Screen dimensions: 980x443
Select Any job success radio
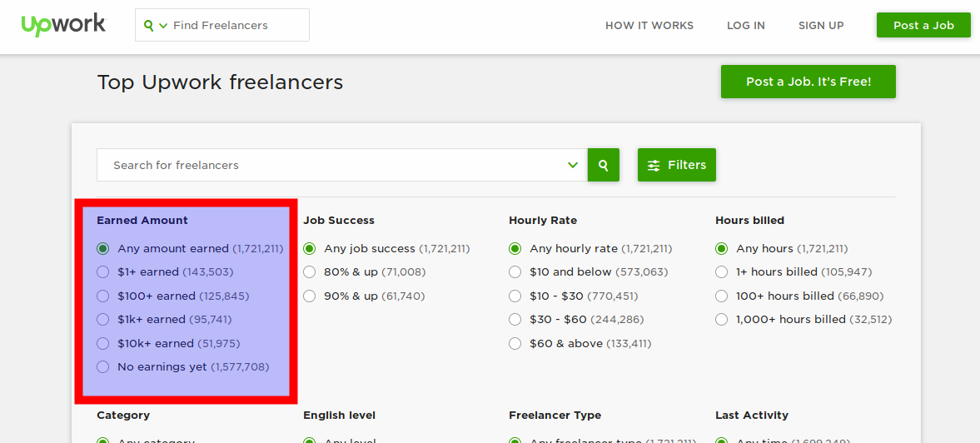310,249
